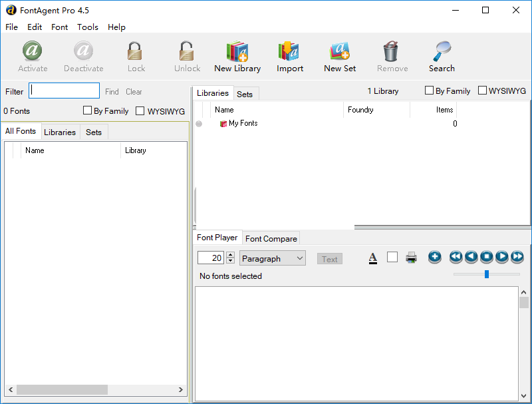Click the "0 Fonts" count label
This screenshot has width=532, height=404.
coord(17,111)
